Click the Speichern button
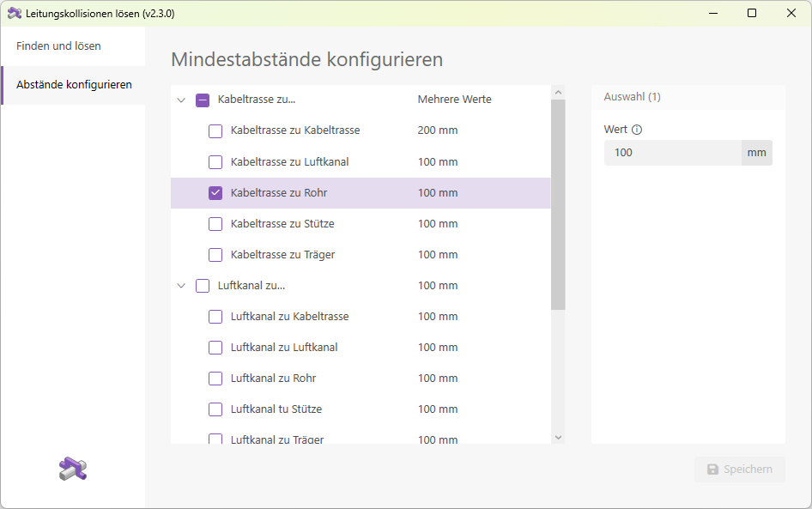The width and height of the screenshot is (812, 509). pos(739,469)
